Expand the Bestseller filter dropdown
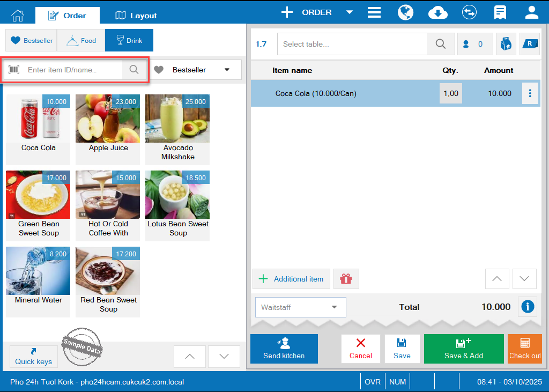This screenshot has height=392, width=549. [227, 70]
